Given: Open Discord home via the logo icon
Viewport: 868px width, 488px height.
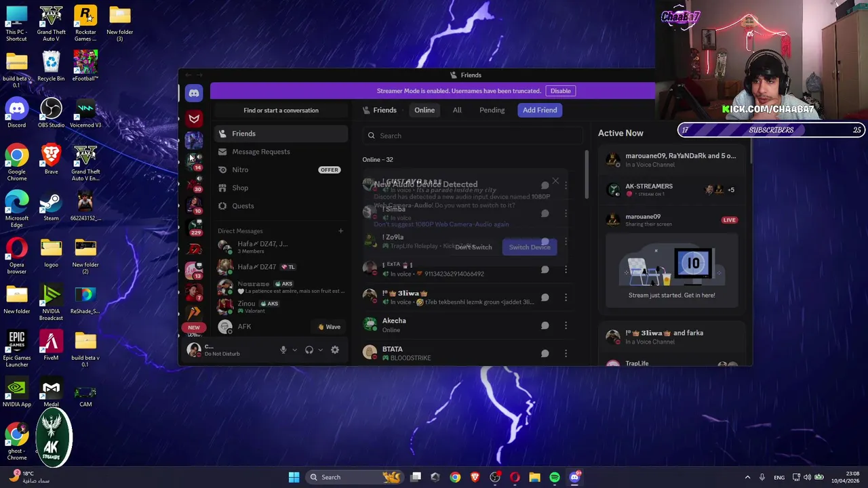Looking at the screenshot, I should click(194, 93).
